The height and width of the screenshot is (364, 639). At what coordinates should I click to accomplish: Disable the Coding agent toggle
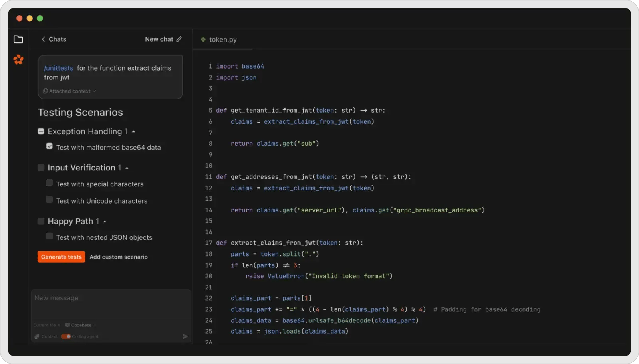(65, 336)
